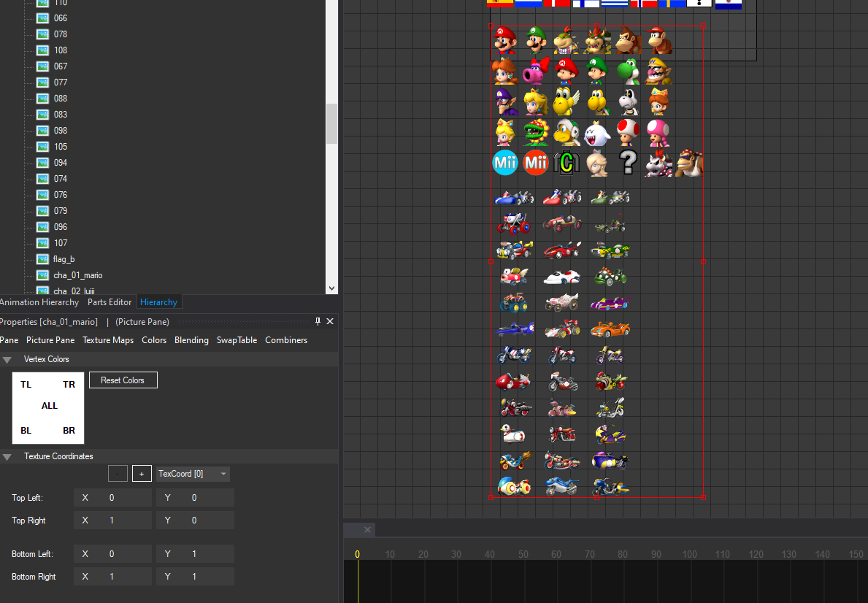Click the Reset Colors button

tap(123, 380)
